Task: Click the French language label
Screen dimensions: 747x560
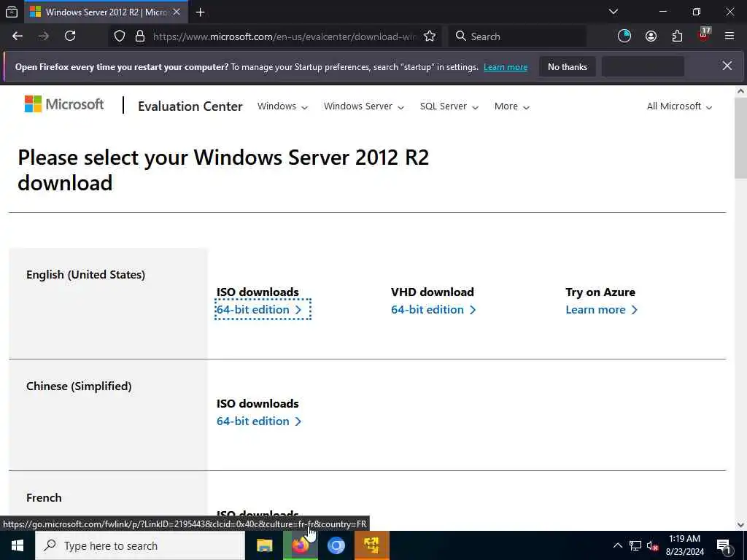Action: tap(44, 497)
